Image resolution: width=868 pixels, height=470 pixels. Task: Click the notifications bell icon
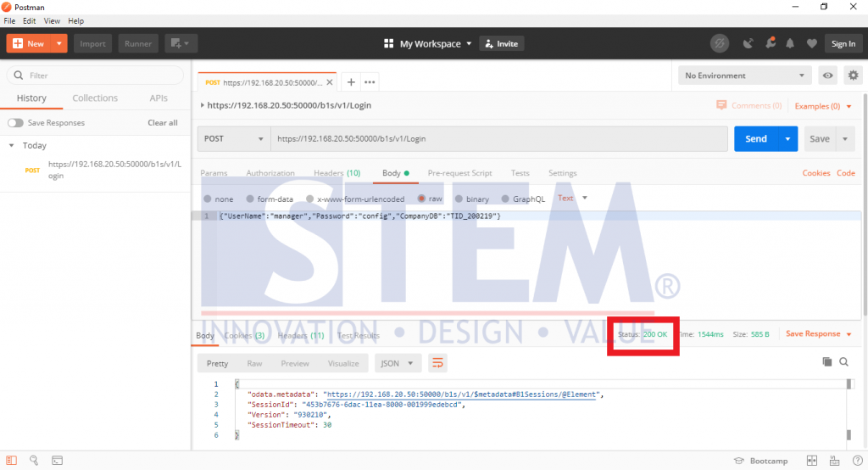(x=790, y=43)
